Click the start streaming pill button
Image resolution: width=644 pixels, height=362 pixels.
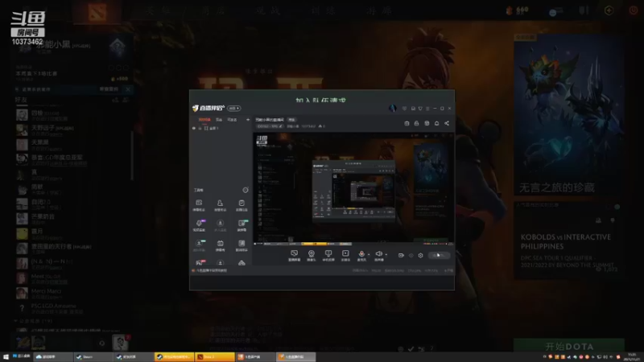(x=439, y=255)
